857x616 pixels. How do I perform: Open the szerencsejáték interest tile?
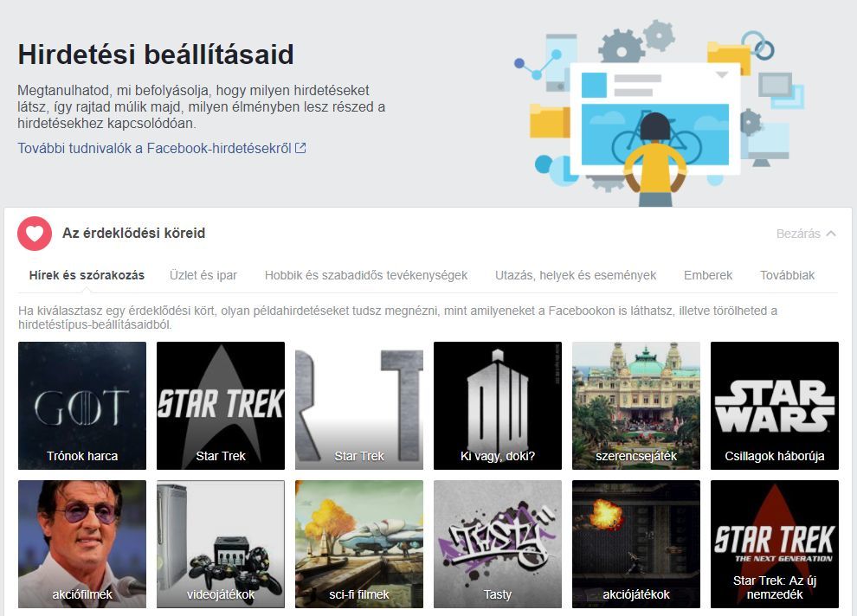click(x=636, y=406)
